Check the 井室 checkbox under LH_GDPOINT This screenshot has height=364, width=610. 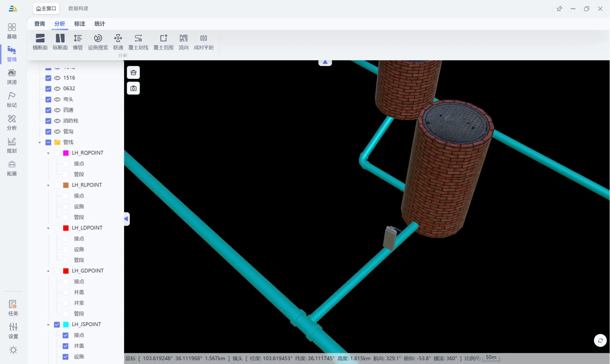click(66, 303)
